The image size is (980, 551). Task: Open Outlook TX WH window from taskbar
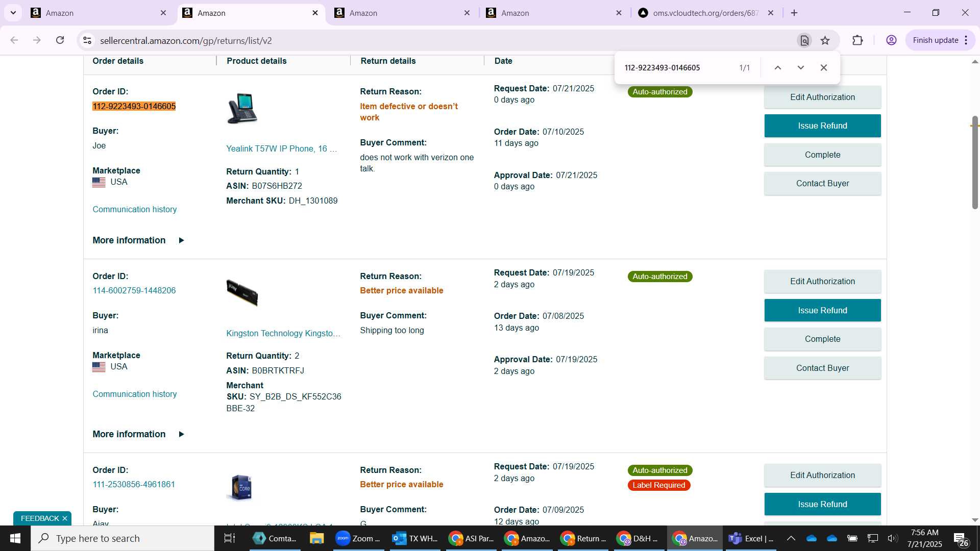coord(415,538)
